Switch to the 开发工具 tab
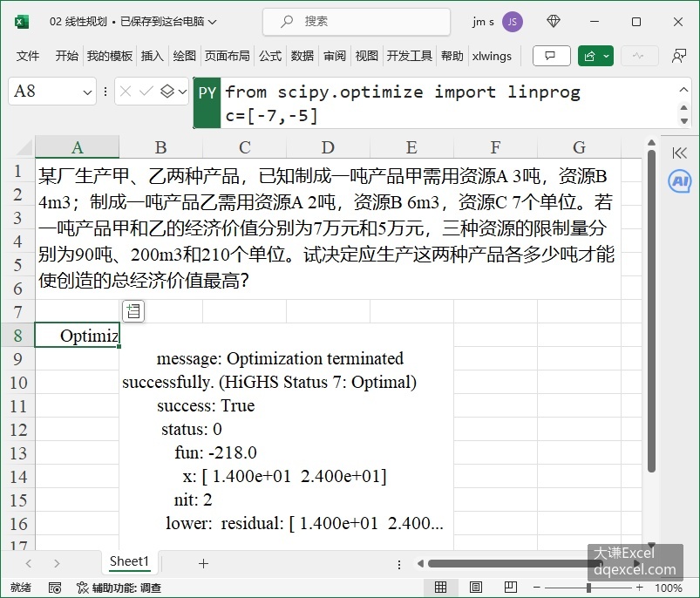 point(410,56)
